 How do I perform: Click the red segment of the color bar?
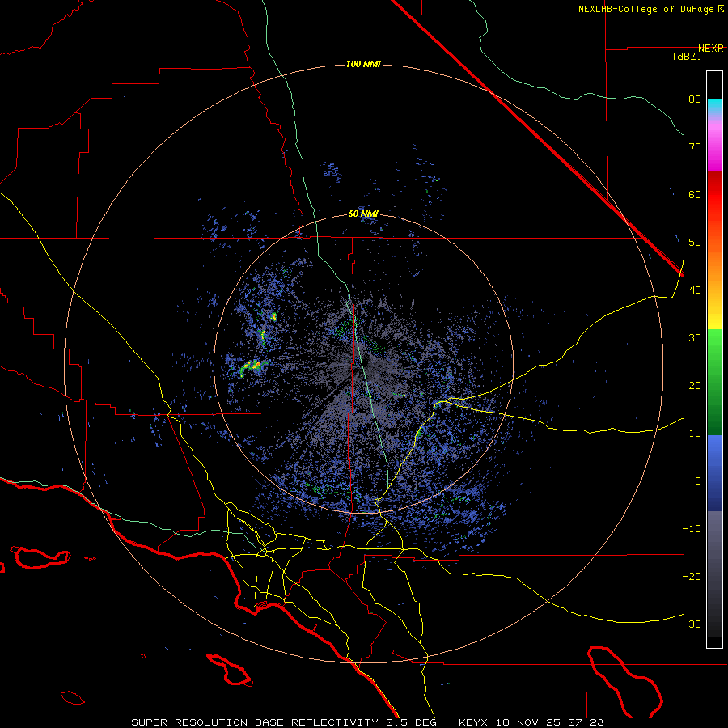[x=714, y=195]
